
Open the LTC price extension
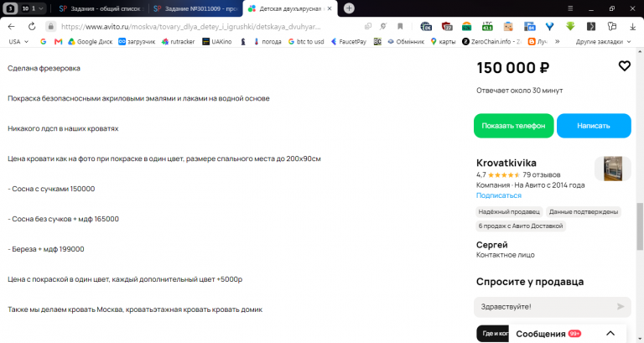(x=487, y=27)
